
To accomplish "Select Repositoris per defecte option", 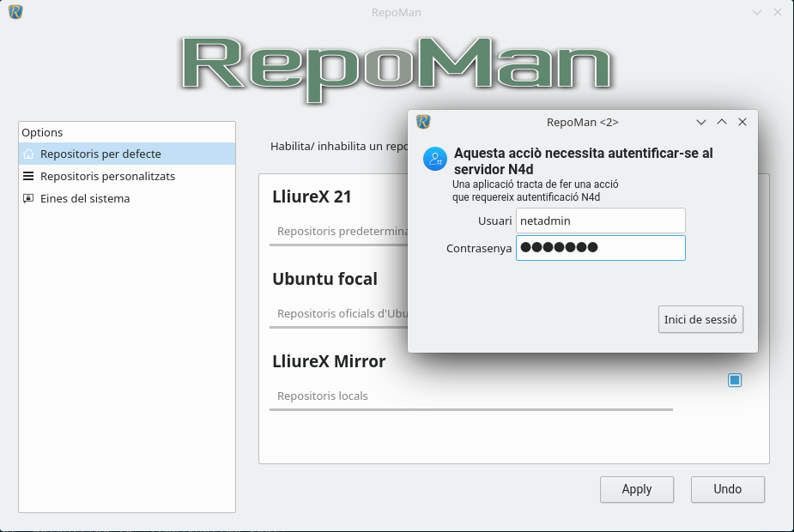I will 127,154.
